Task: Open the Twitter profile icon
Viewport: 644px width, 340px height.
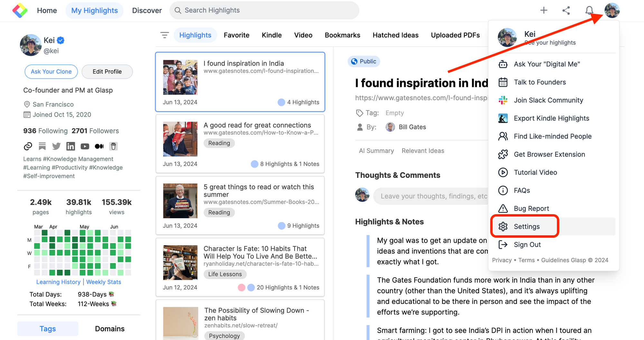Action: click(x=56, y=146)
